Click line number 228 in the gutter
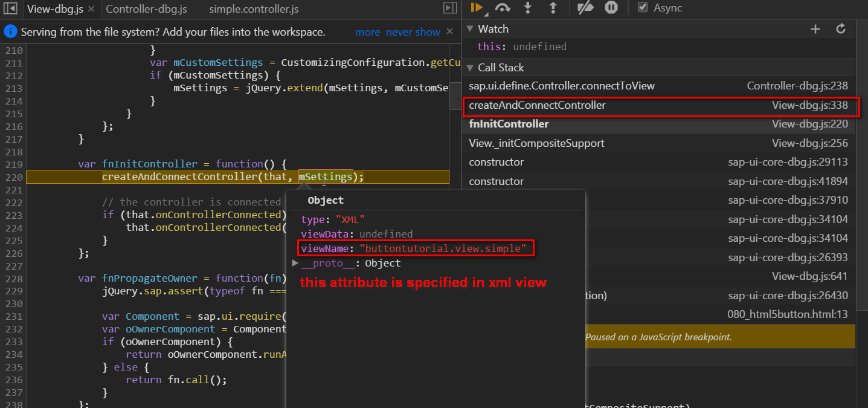868x408 pixels. click(13, 278)
